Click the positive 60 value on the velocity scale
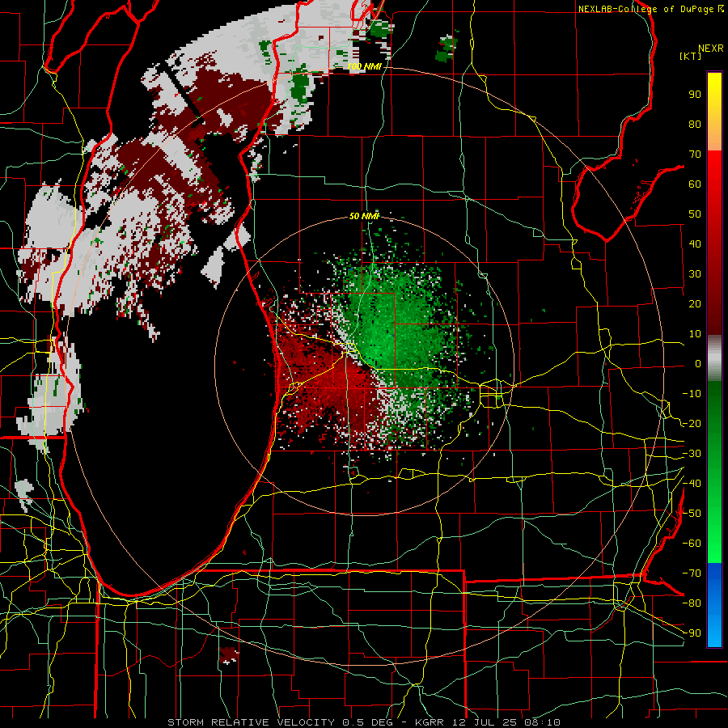The width and height of the screenshot is (728, 728). pyautogui.click(x=695, y=184)
